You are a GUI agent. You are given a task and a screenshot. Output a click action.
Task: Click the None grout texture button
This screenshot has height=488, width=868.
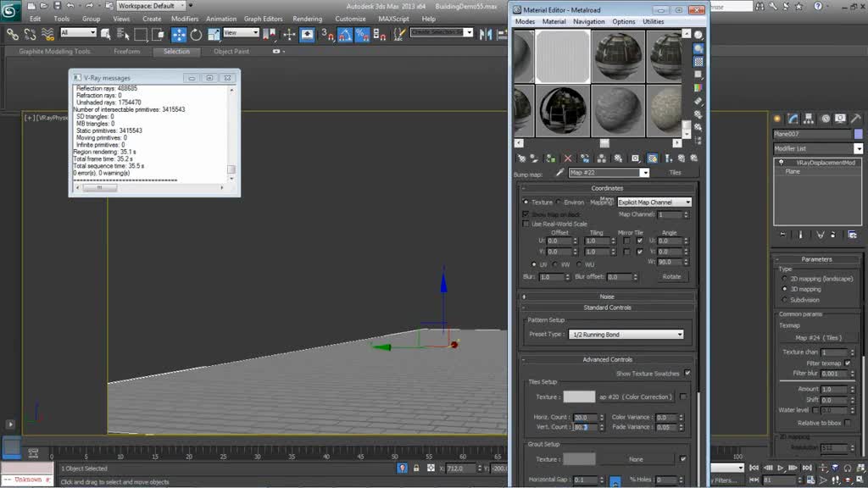[x=636, y=459]
